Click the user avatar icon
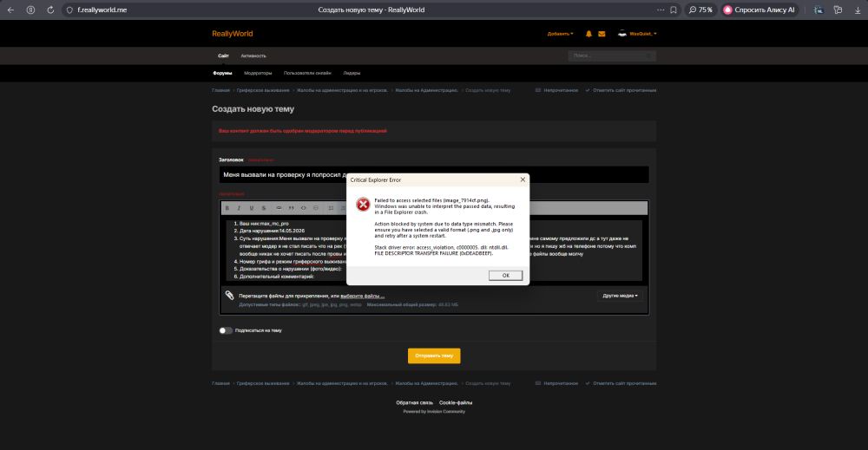Screen dimensions: 868x450 coord(622,34)
